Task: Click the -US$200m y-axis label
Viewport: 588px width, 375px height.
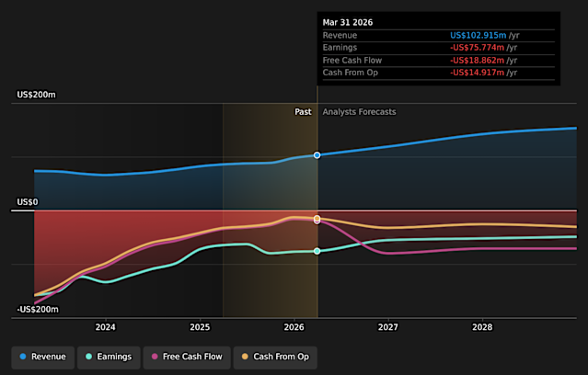Action: [38, 310]
